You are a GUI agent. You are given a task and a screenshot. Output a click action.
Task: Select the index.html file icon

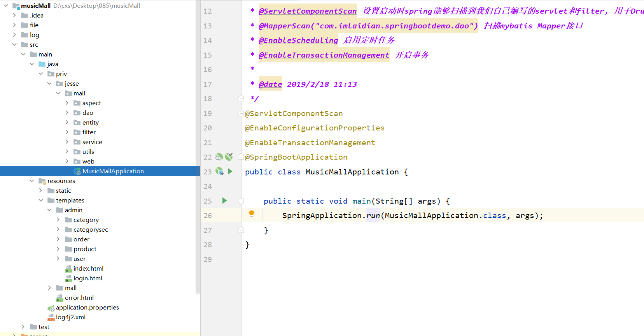[68, 269]
